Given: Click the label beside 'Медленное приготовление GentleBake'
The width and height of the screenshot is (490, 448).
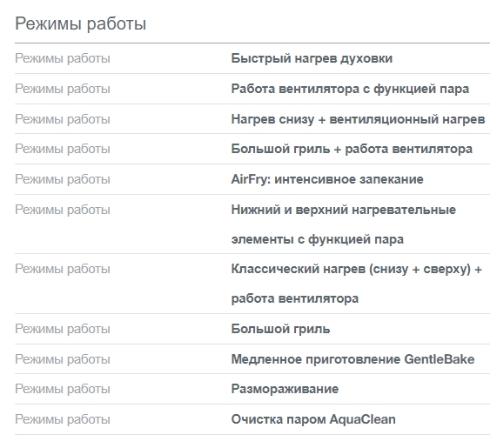Looking at the screenshot, I should 63,359.
